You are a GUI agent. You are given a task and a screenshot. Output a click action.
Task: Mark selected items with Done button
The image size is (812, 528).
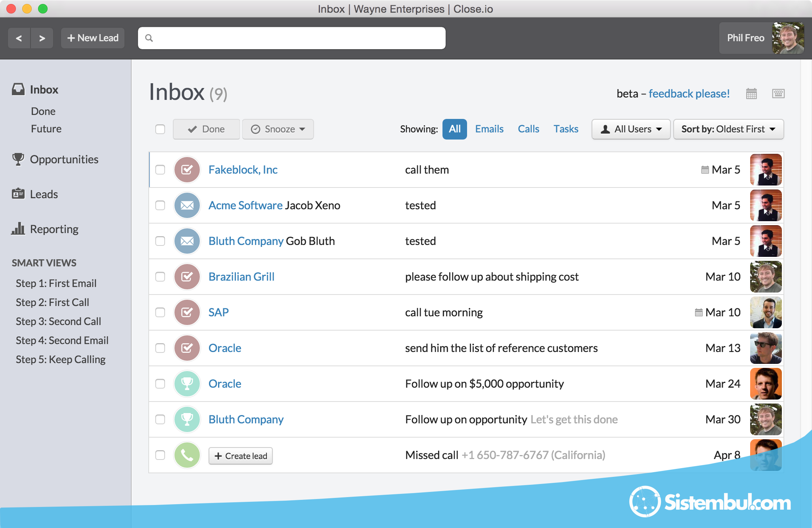[x=206, y=129]
